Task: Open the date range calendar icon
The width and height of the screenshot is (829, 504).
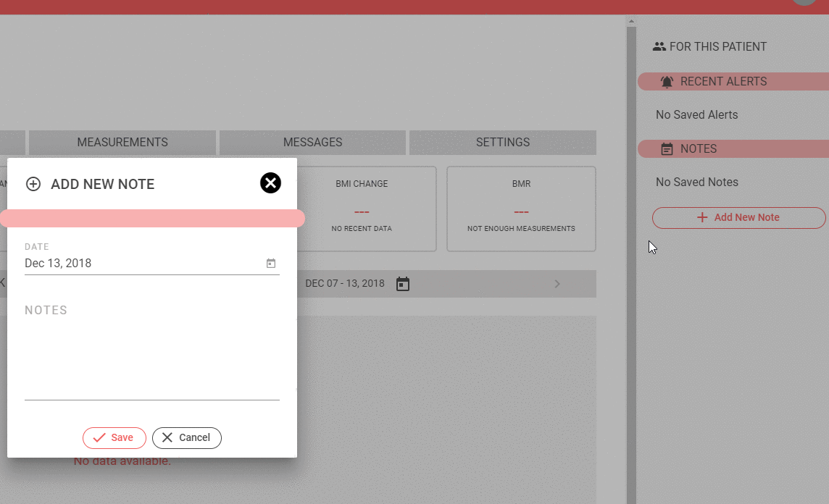Action: (403, 284)
